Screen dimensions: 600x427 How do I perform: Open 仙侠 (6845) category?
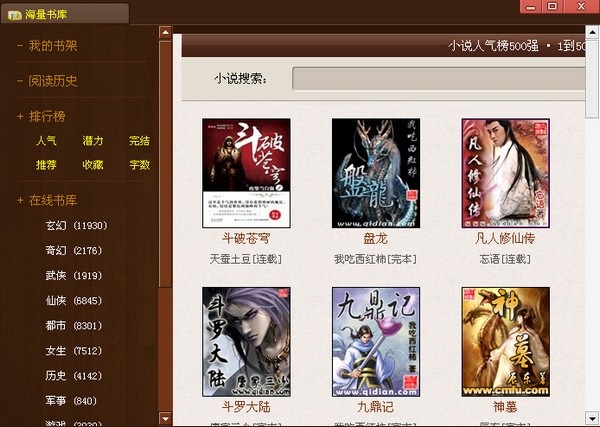click(74, 301)
